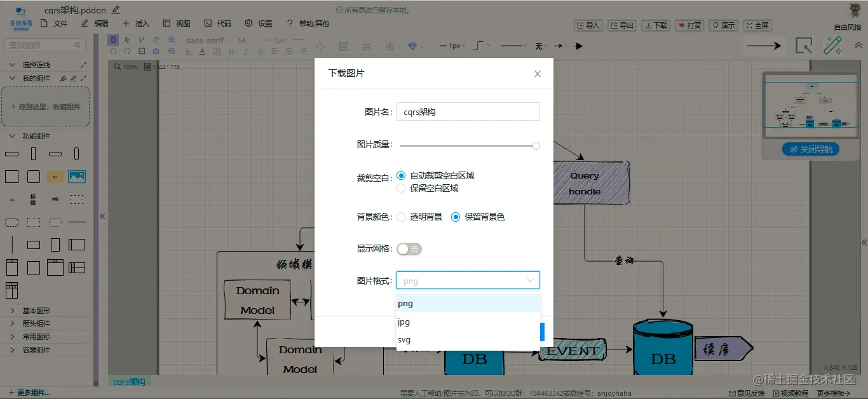Click the undo icon
868x399 pixels.
(x=114, y=51)
